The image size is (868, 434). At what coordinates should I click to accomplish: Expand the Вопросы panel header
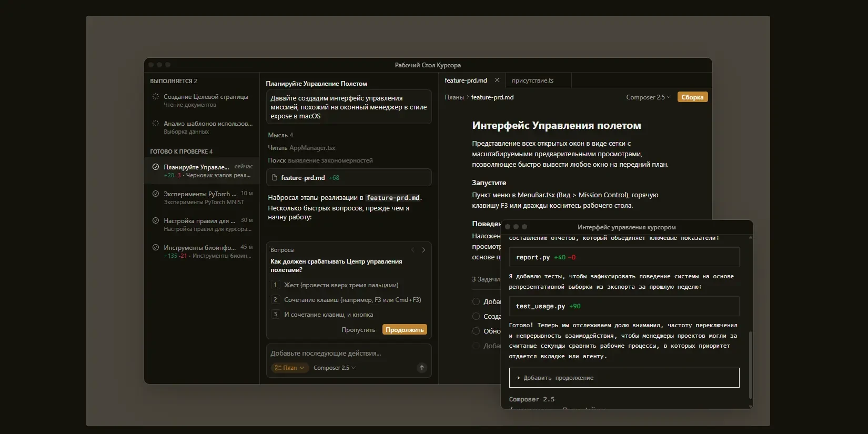pos(282,250)
